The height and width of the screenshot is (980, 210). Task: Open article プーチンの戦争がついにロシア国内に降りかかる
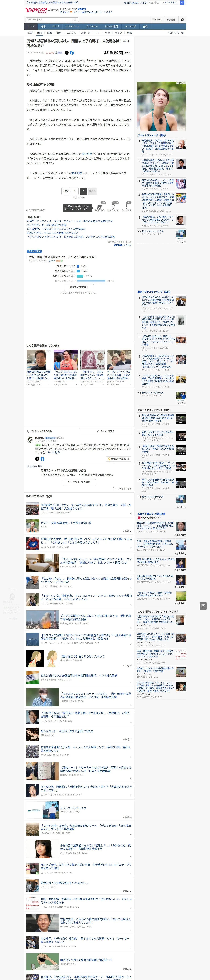click(96, 617)
